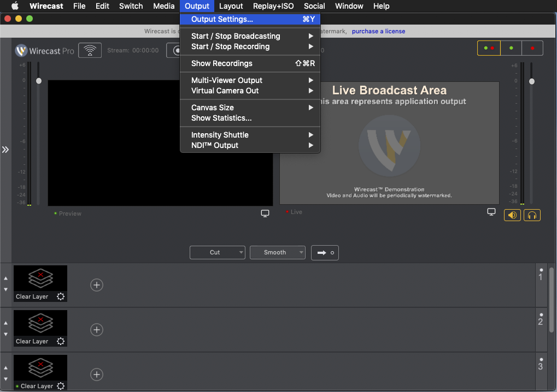Choose Show Statistics menu item
This screenshot has width=557, height=392.
[250, 118]
